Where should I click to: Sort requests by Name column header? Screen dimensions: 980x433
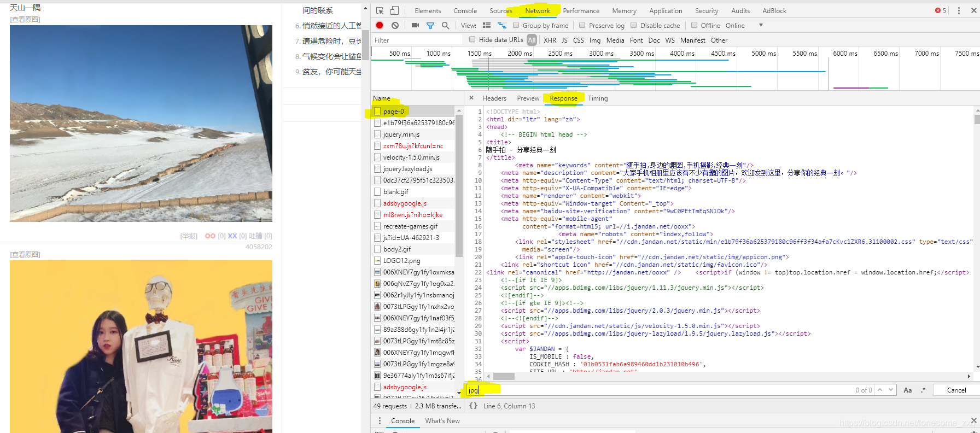pos(382,98)
